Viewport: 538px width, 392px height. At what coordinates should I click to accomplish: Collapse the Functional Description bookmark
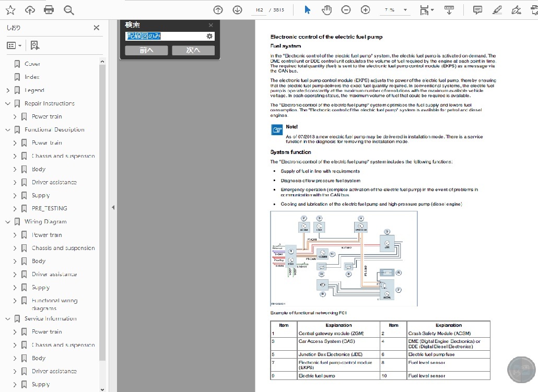click(8, 129)
